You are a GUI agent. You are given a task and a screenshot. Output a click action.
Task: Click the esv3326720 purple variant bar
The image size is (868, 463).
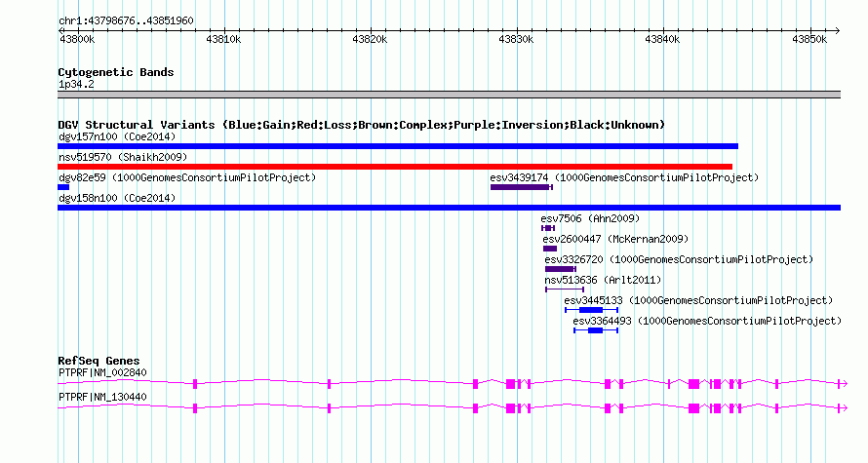pos(560,269)
